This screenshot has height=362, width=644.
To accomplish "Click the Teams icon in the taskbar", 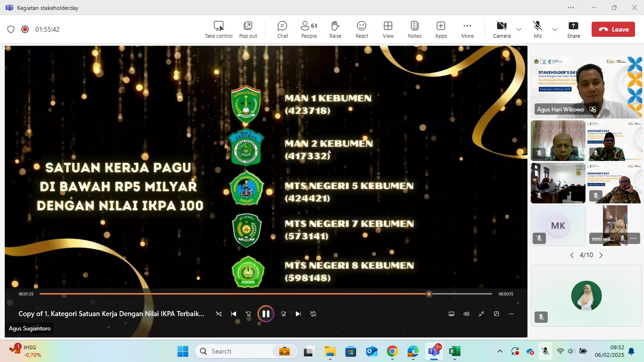I will point(434,351).
